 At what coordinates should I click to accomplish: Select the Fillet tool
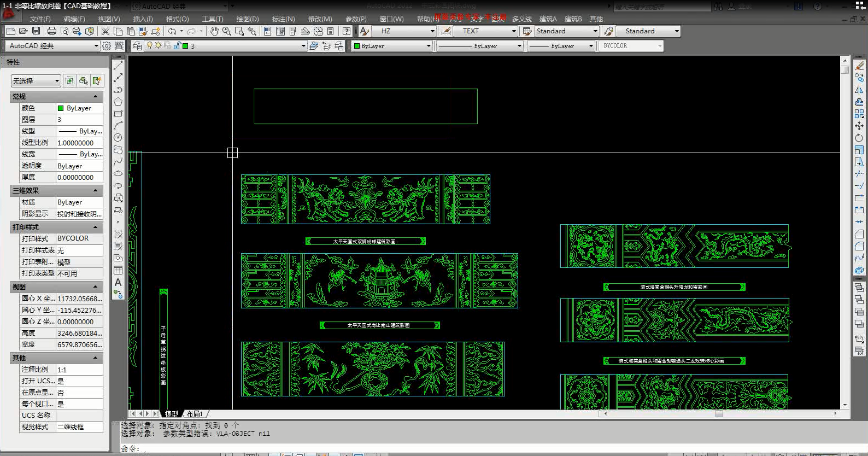[859, 246]
